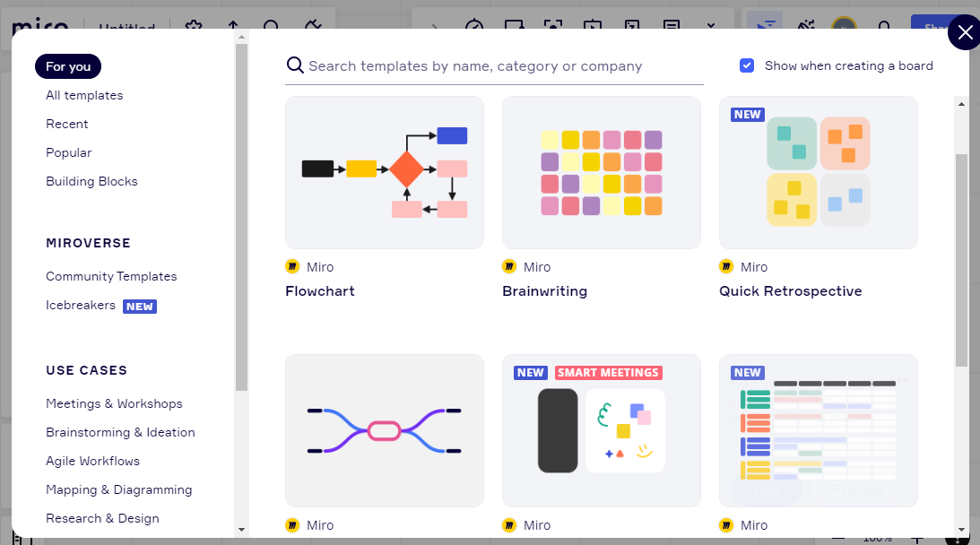Open Recent templates
980x545 pixels.
click(x=67, y=124)
